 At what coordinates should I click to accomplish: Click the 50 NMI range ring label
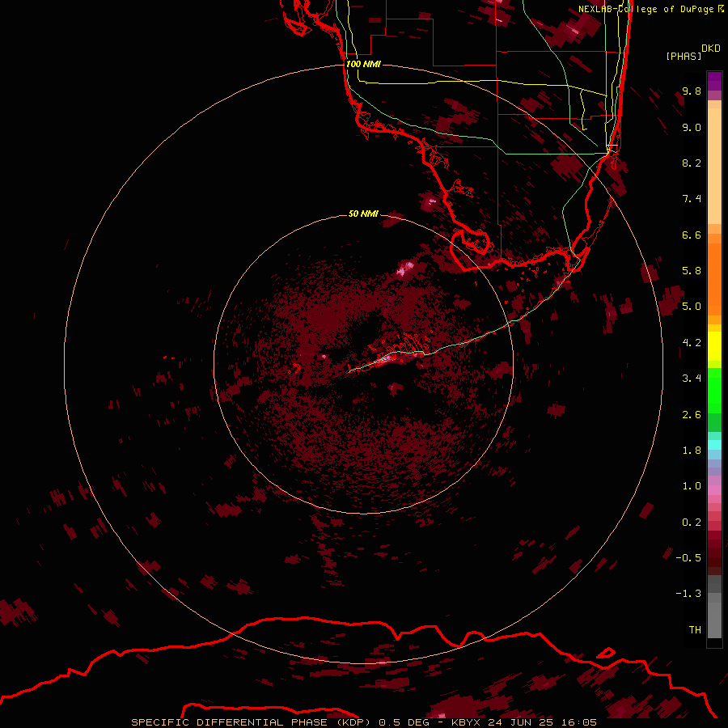[363, 214]
